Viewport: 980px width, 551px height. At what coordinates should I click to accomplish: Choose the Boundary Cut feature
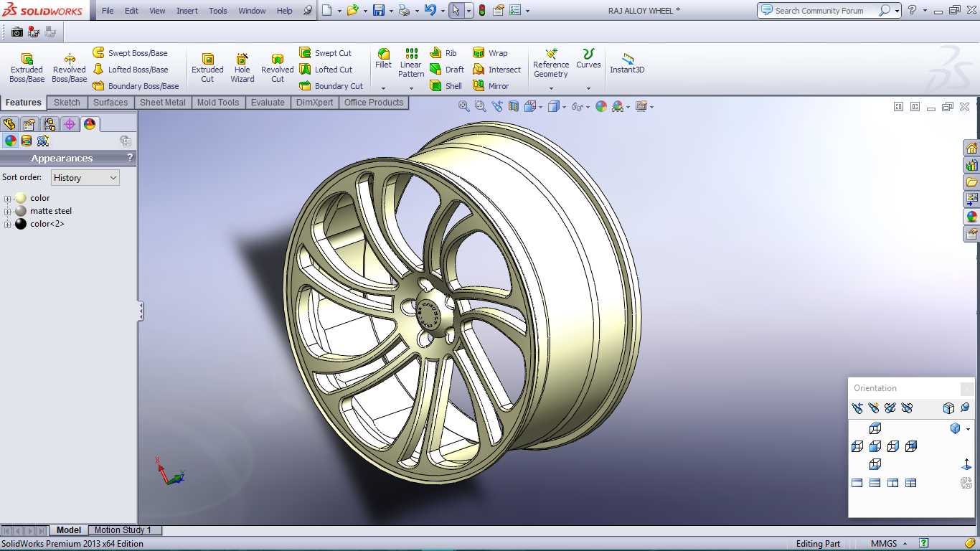pos(331,86)
